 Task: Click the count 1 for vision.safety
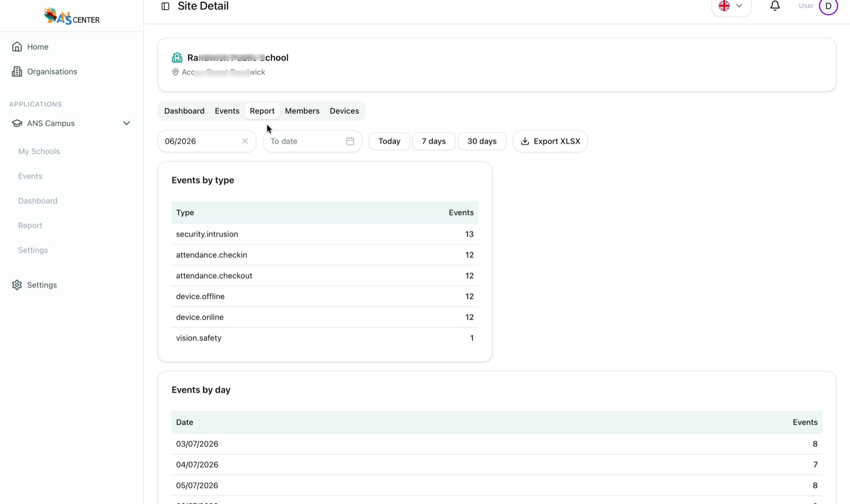coord(472,338)
